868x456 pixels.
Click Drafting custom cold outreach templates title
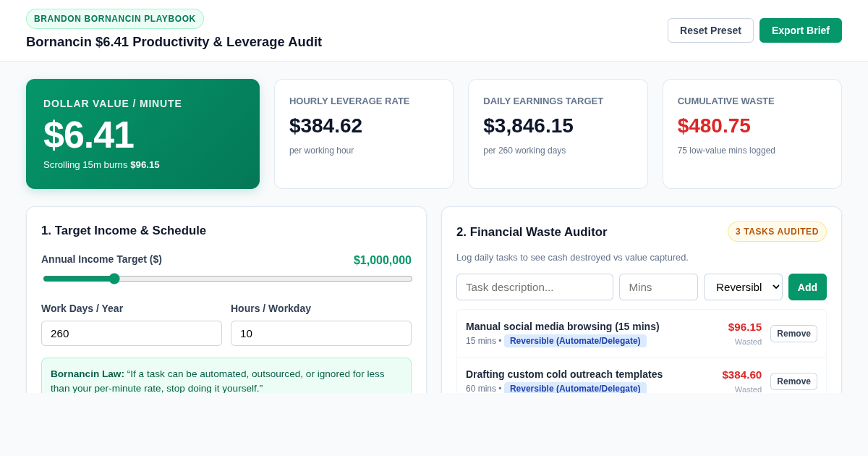(564, 374)
